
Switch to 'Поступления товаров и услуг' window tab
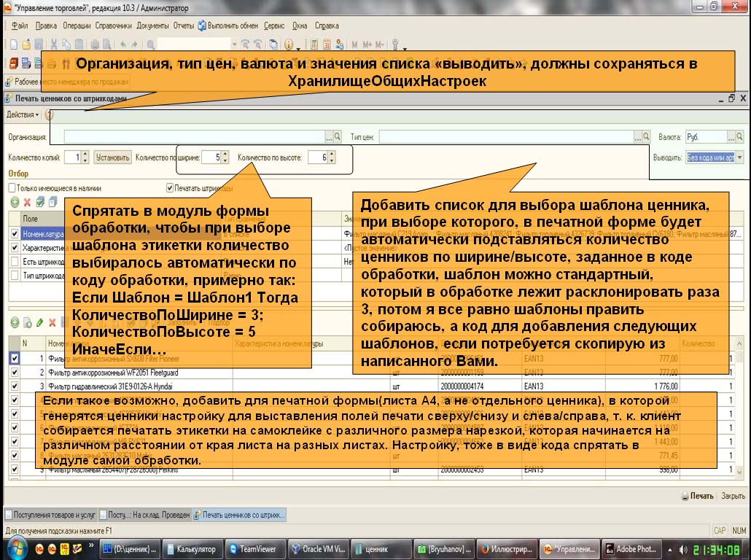click(50, 515)
